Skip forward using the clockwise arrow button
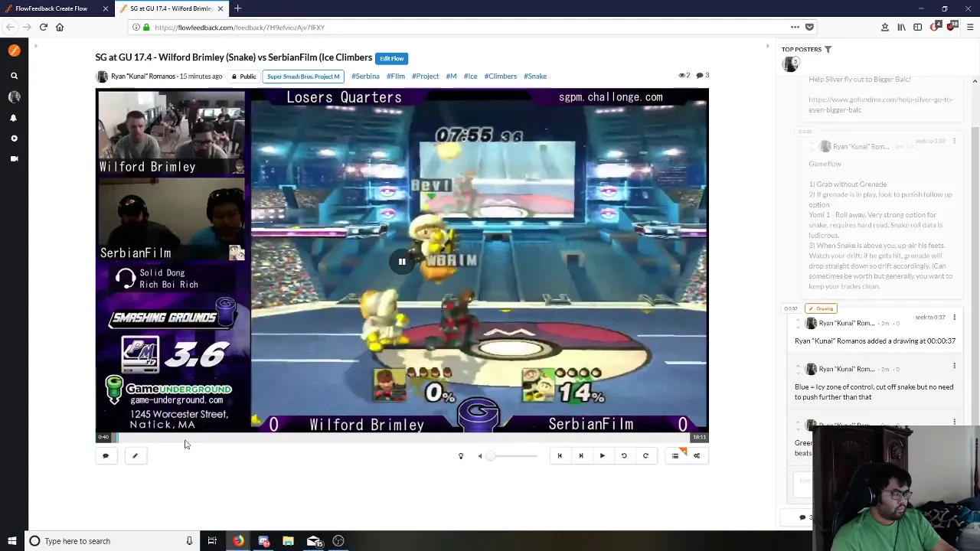The height and width of the screenshot is (551, 980). 645,456
